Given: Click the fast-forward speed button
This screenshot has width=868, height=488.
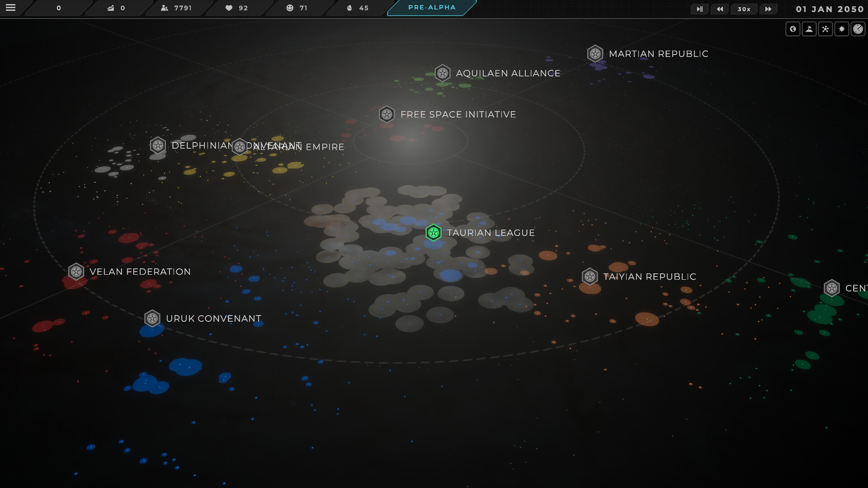Looking at the screenshot, I should (x=768, y=9).
